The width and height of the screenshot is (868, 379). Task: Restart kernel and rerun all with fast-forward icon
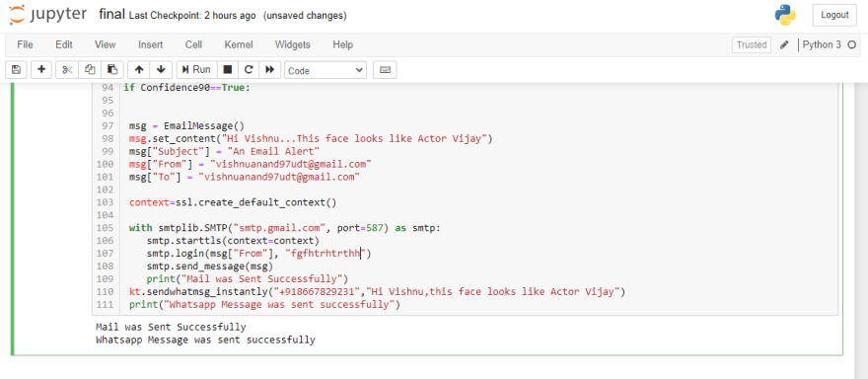[x=269, y=70]
